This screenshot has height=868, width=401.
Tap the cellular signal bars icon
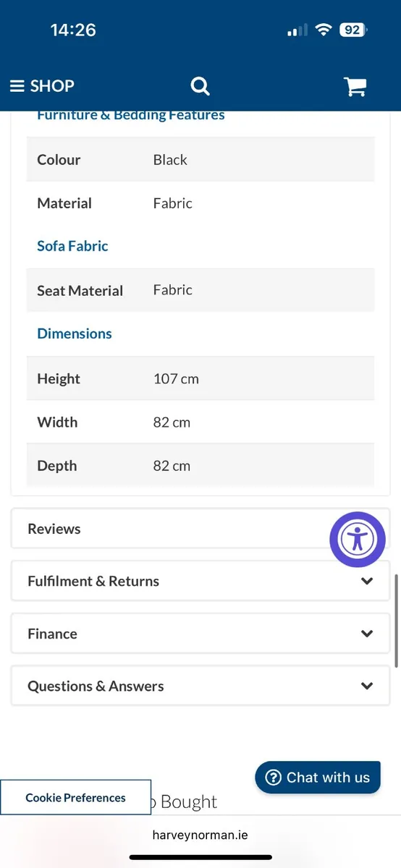point(297,31)
